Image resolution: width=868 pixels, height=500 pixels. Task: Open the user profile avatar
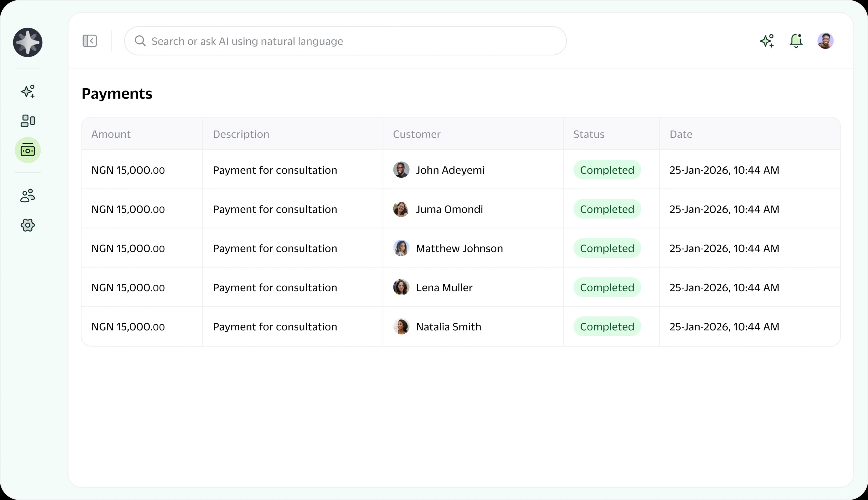point(826,41)
